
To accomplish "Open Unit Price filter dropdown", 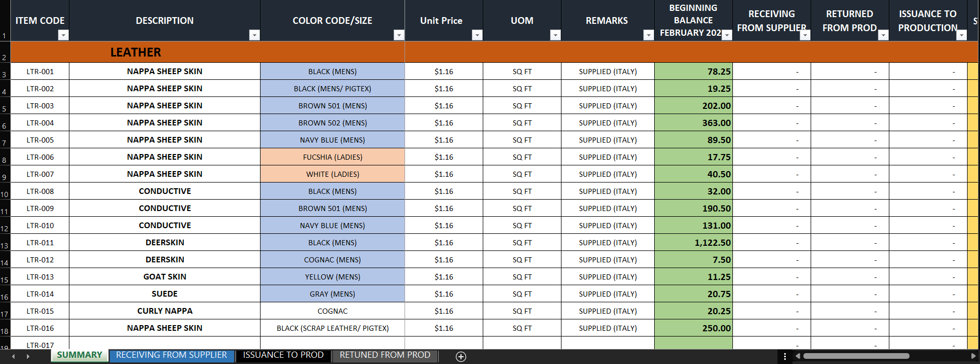I will (x=478, y=35).
